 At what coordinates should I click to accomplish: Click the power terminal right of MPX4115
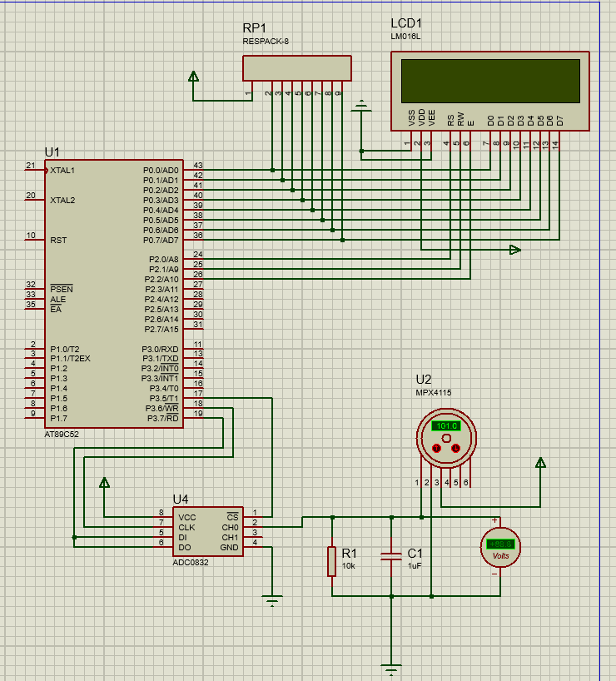coord(540,463)
